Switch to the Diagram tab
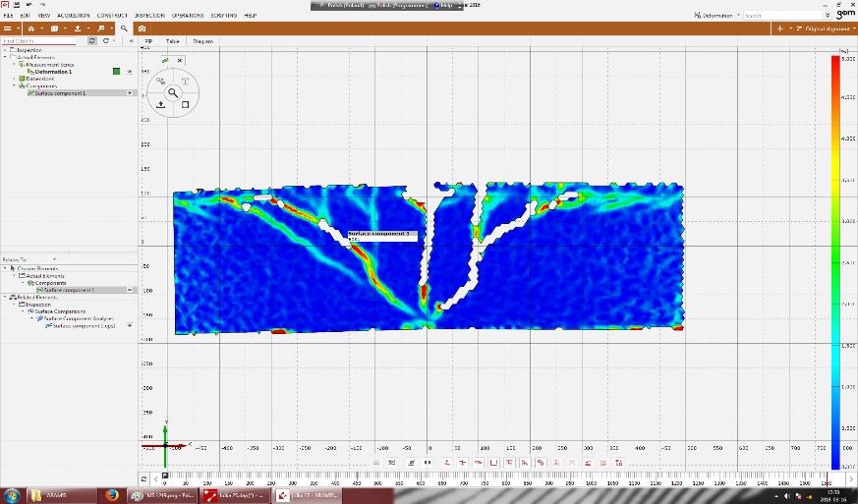The image size is (858, 504). [202, 41]
